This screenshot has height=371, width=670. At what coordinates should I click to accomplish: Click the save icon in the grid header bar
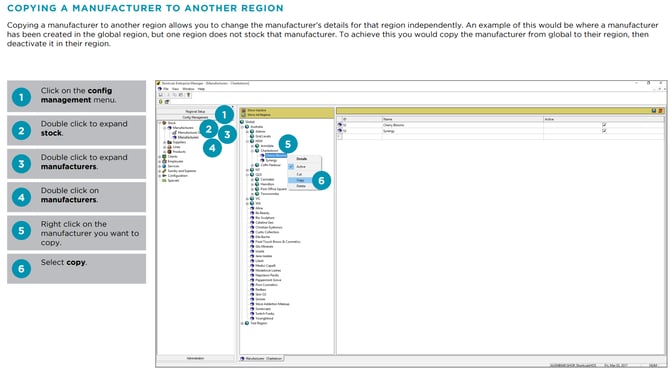pos(654,111)
